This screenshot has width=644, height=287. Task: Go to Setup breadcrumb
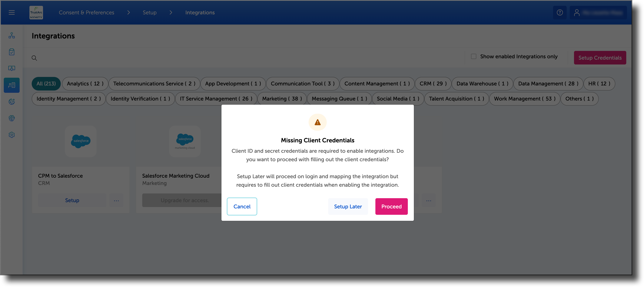150,12
